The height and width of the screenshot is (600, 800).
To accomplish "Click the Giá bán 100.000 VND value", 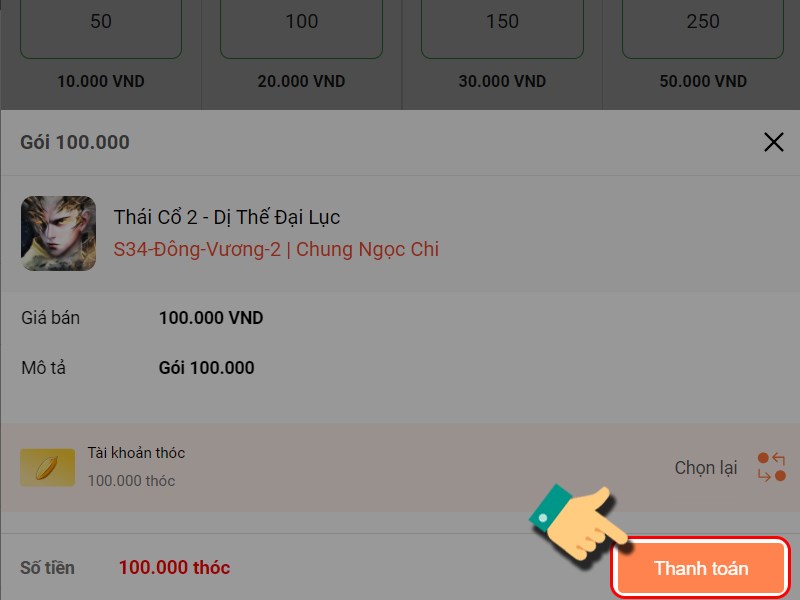I will pos(211,318).
